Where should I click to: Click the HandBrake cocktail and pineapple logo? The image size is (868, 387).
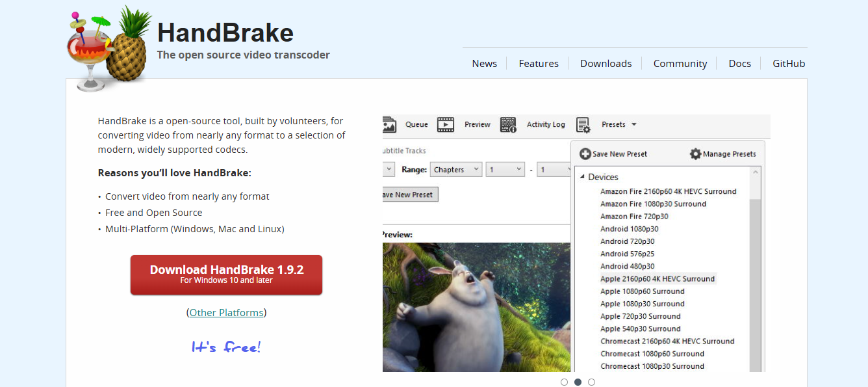tap(108, 48)
